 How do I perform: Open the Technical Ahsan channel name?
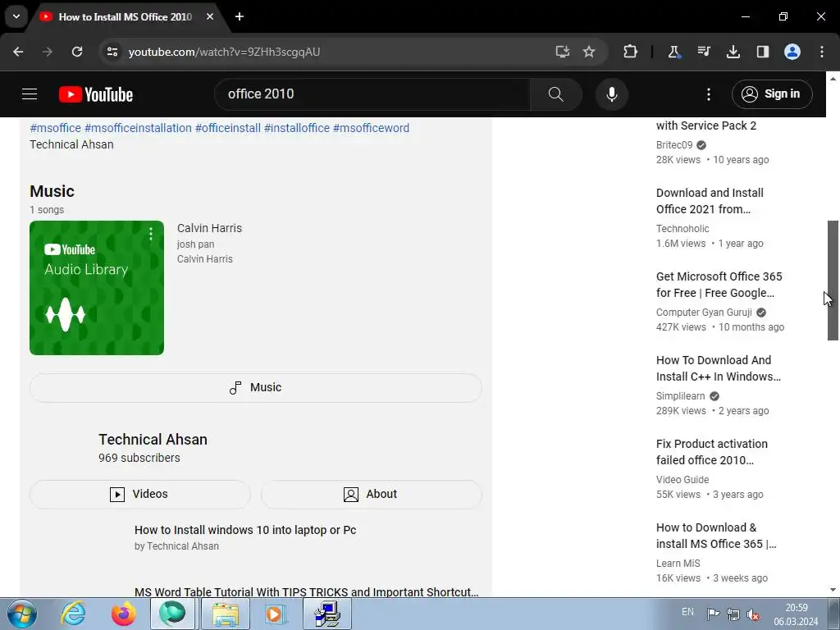[x=153, y=440]
